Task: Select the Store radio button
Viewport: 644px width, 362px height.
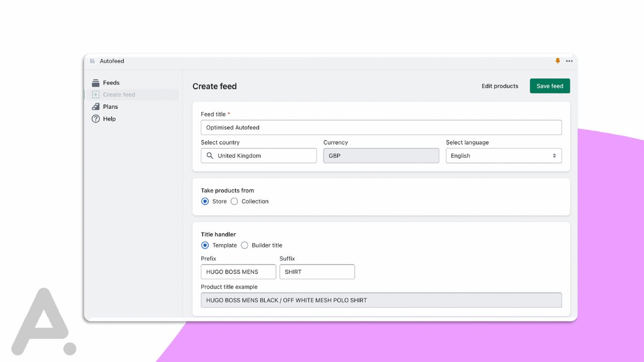Action: pyautogui.click(x=205, y=201)
